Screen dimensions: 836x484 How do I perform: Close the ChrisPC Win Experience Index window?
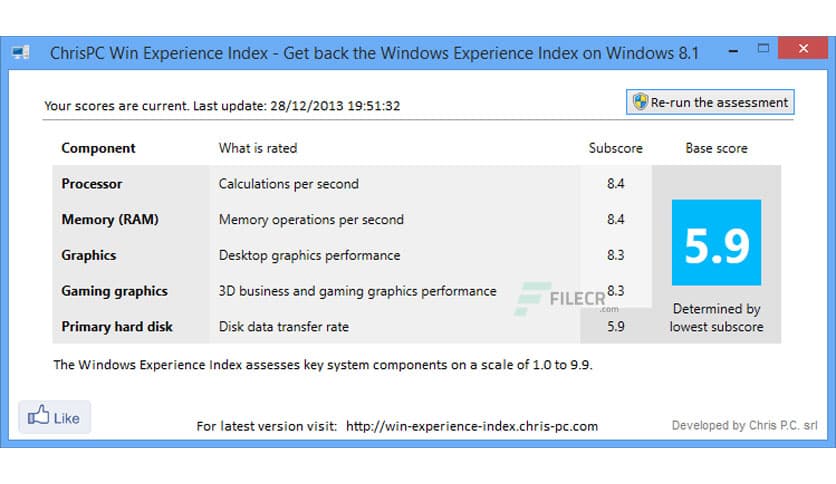pyautogui.click(x=803, y=49)
